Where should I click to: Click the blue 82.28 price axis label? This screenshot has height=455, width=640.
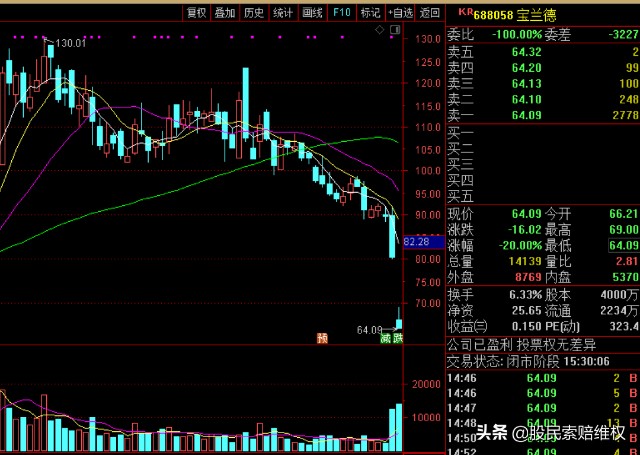pos(416,242)
